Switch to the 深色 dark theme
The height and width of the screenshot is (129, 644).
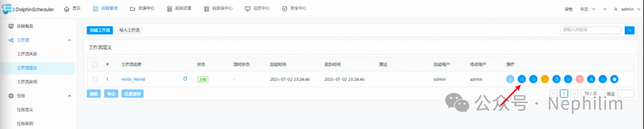[568, 9]
